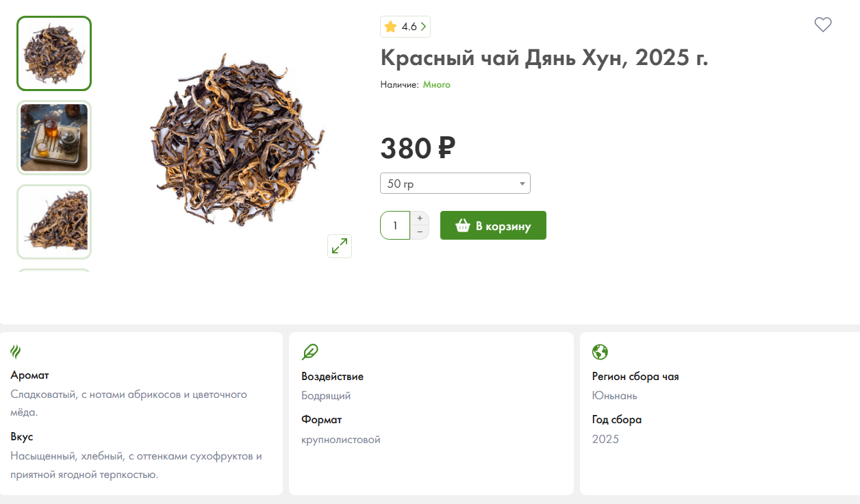The width and height of the screenshot is (860, 504).
Task: Click the leaf icon above Воздействие
Action: [x=310, y=352]
